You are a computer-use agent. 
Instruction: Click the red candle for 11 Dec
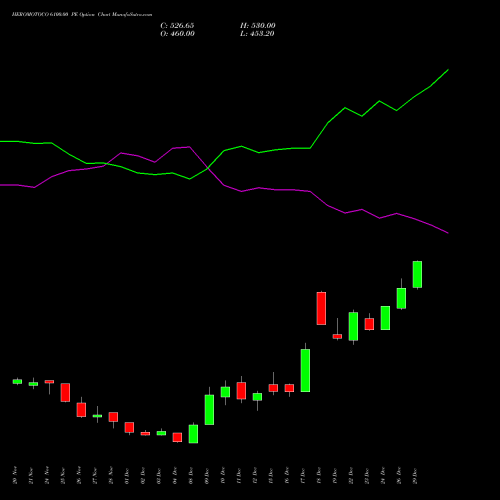[241, 390]
